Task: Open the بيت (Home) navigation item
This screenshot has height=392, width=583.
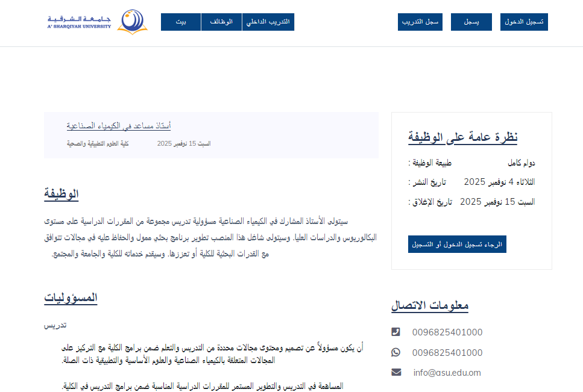Action: (x=181, y=22)
